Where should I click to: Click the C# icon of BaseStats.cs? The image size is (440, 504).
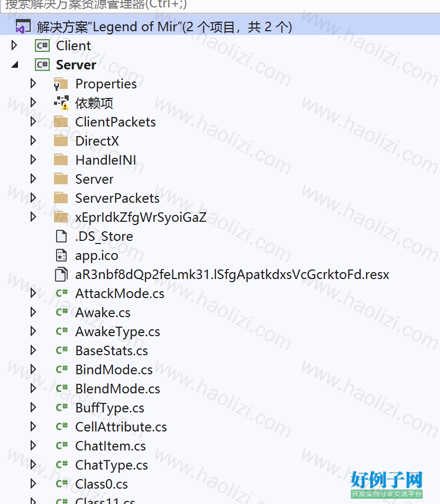tap(62, 350)
